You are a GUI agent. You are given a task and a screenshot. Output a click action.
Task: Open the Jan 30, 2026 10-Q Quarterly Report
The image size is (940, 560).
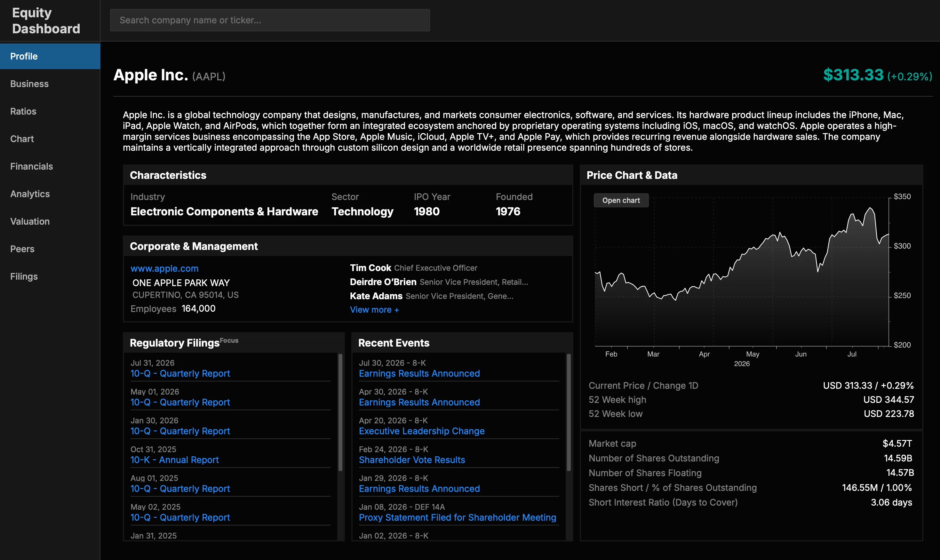click(180, 431)
